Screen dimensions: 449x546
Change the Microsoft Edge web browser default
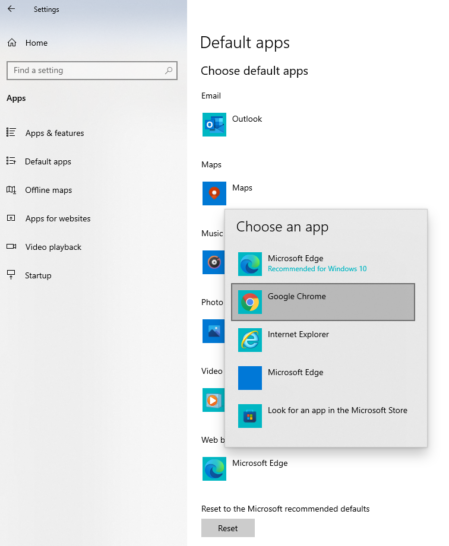(x=260, y=463)
